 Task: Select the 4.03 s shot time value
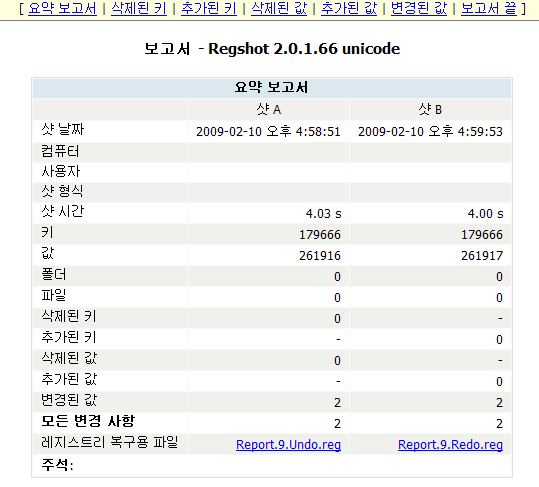pyautogui.click(x=323, y=213)
